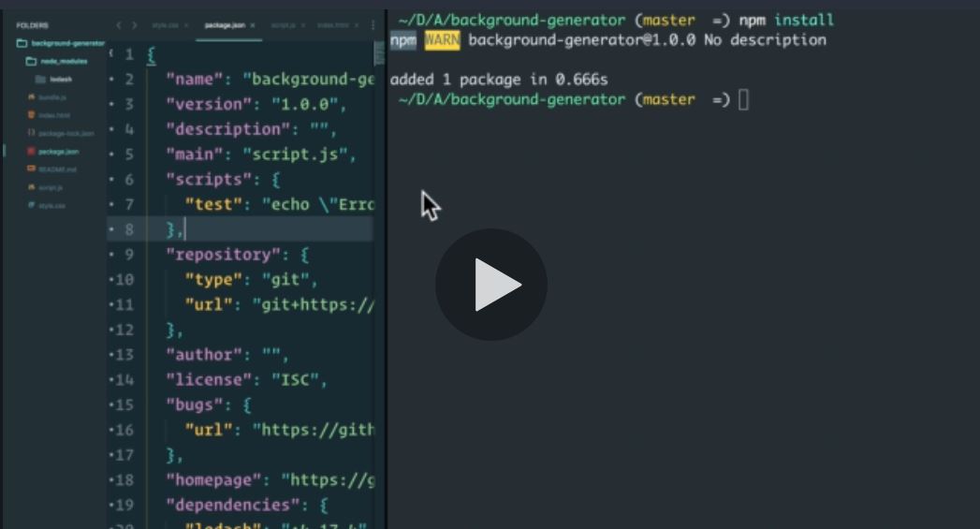Click the minimap at the editor's right edge
This screenshot has width=980, height=529.
tap(379, 53)
